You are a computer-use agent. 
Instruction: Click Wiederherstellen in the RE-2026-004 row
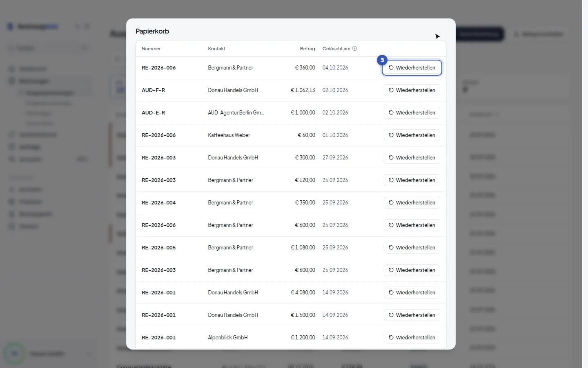click(x=412, y=203)
